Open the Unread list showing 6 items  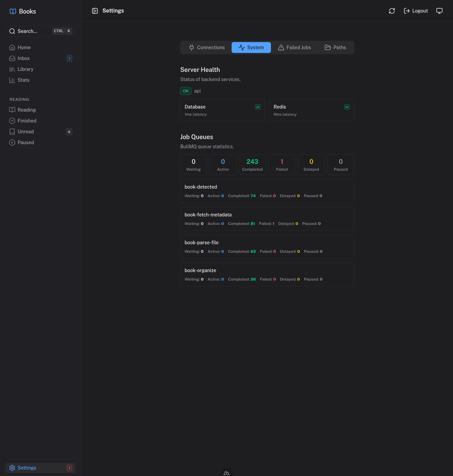[25, 132]
